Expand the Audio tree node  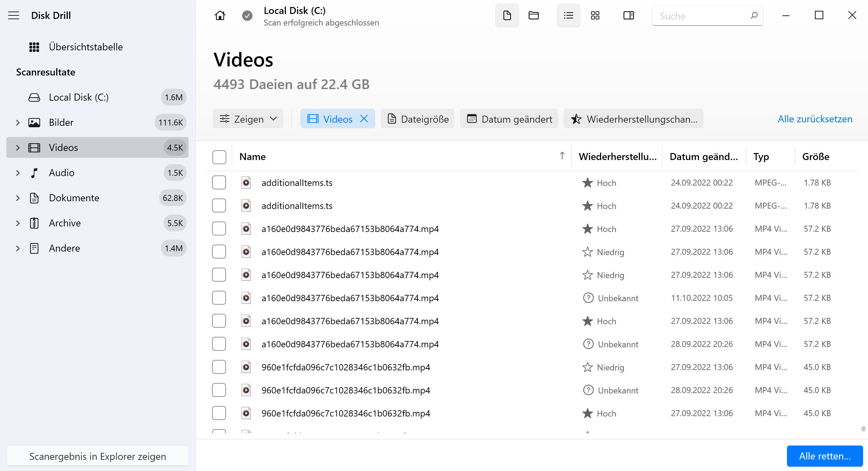coord(18,173)
